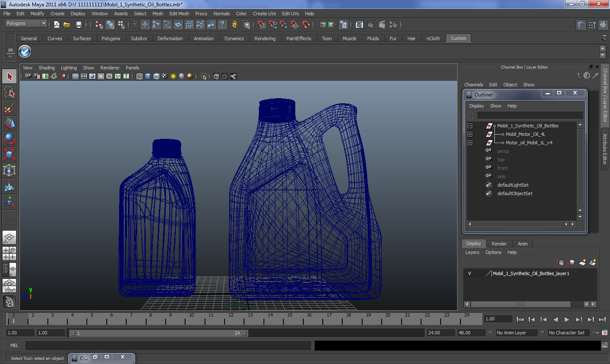The image size is (610, 364).
Task: Expand Motor_oil_Mobil_1L_v4 node in Outliner
Action: tap(470, 143)
